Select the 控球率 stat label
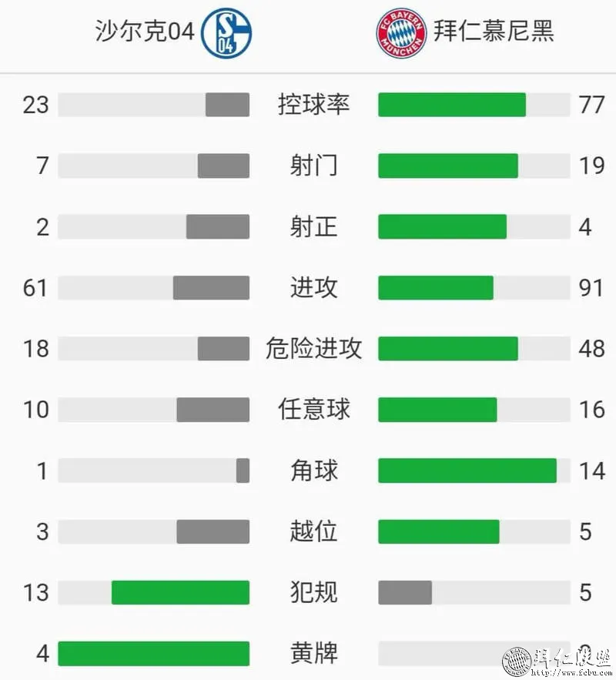The height and width of the screenshot is (680, 616). pyautogui.click(x=314, y=105)
